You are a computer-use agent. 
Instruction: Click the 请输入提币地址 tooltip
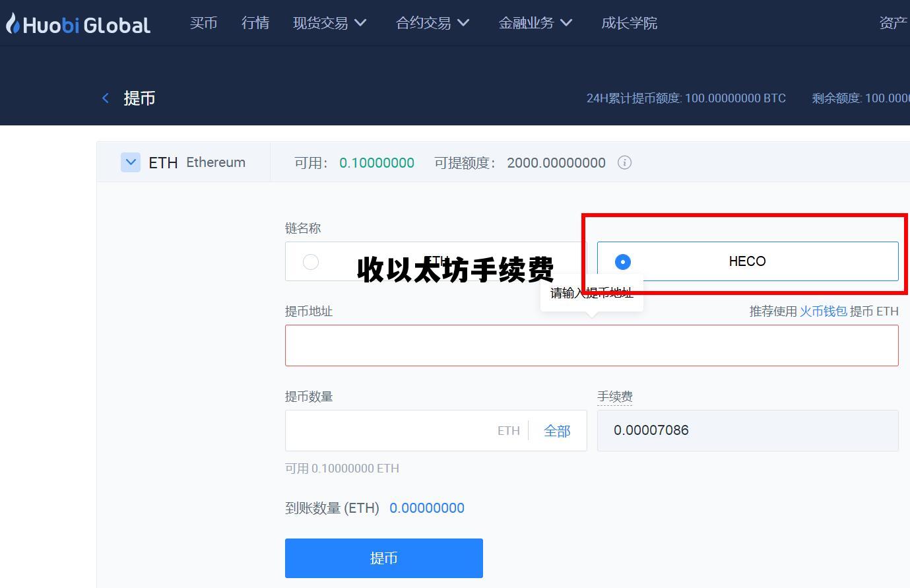click(592, 292)
